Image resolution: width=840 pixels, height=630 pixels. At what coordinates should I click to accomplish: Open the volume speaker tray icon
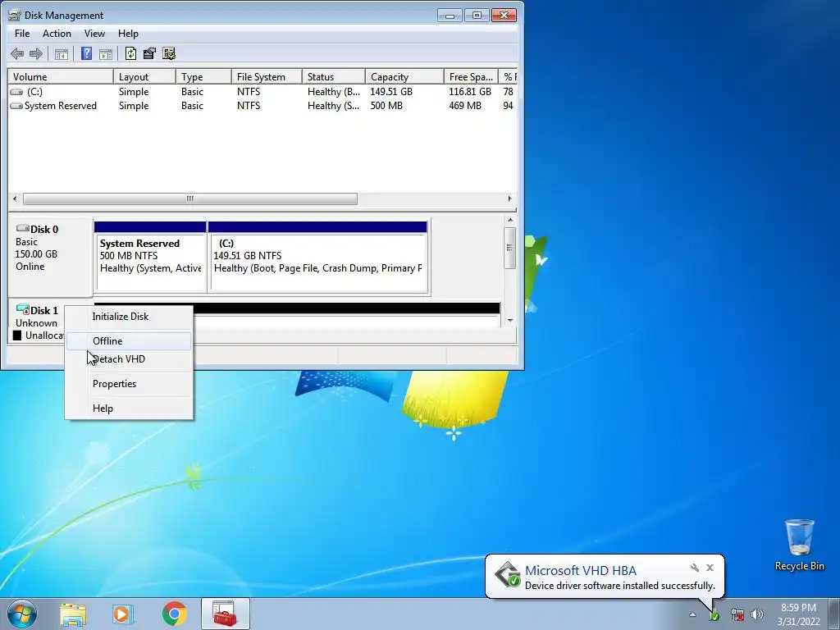pos(757,615)
